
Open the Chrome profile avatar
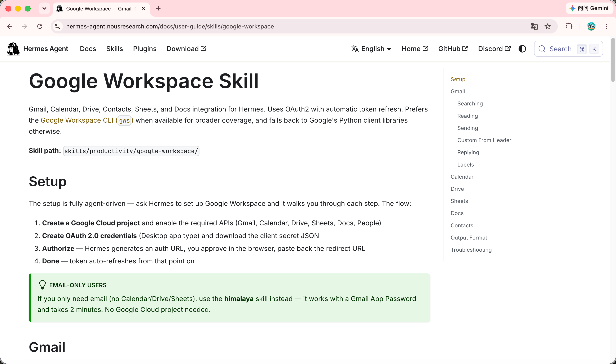pos(591,26)
